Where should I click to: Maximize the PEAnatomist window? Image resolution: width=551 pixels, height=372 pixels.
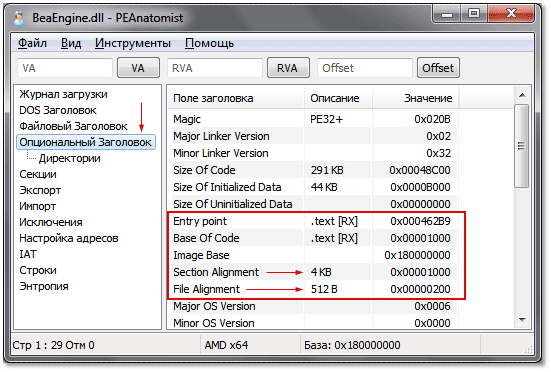(x=474, y=14)
